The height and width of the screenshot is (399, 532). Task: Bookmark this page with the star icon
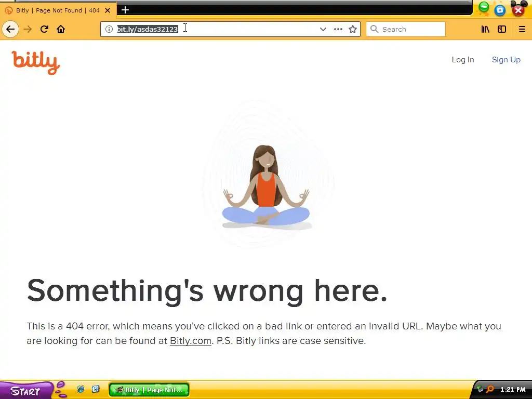tap(353, 29)
